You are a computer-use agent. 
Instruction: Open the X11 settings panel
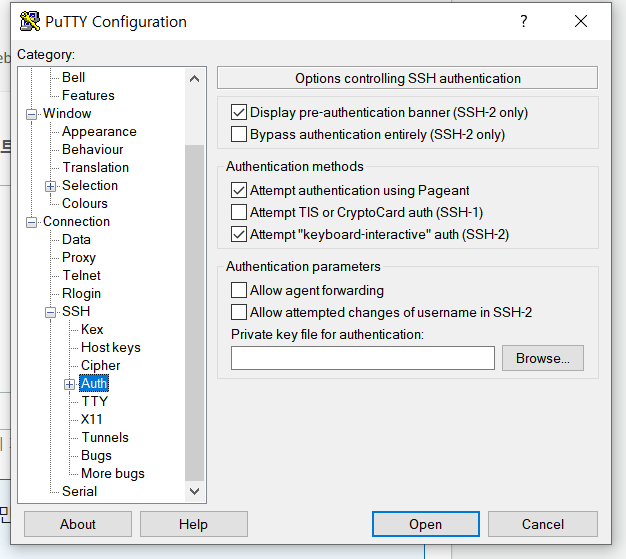[91, 419]
